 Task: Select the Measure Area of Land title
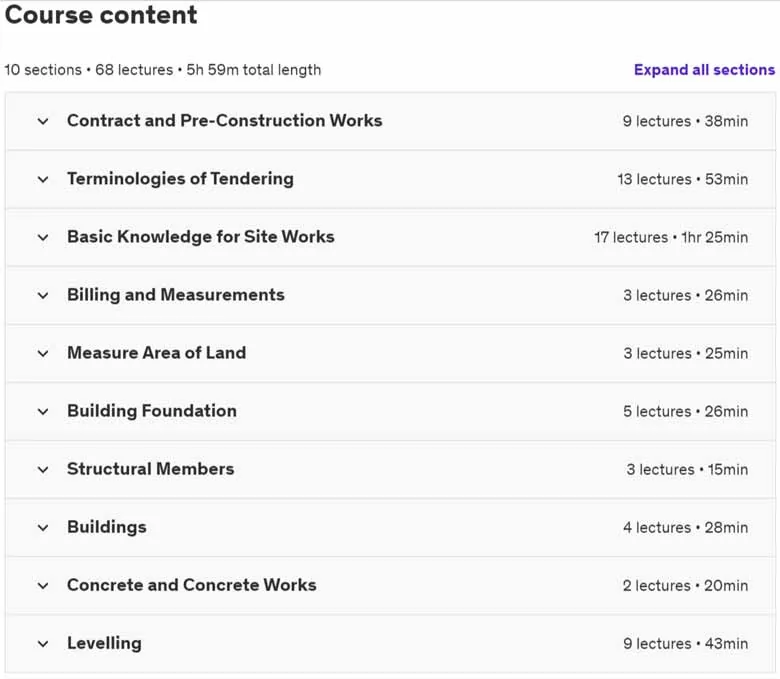[157, 353]
